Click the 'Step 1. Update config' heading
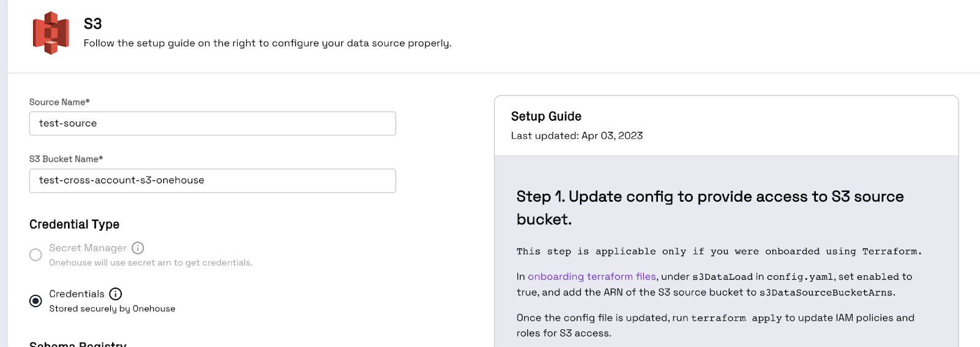Viewport: 980px width, 347px height. [x=710, y=207]
